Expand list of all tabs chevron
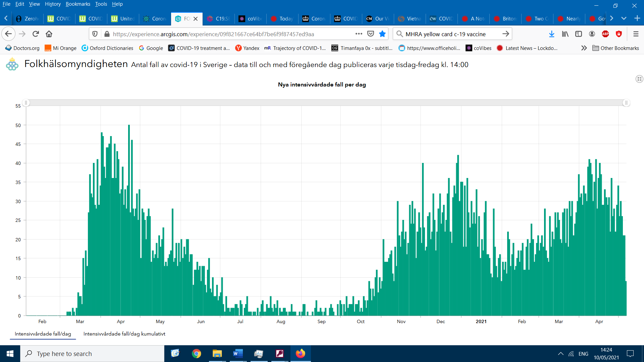Image resolution: width=644 pixels, height=362 pixels. click(624, 18)
